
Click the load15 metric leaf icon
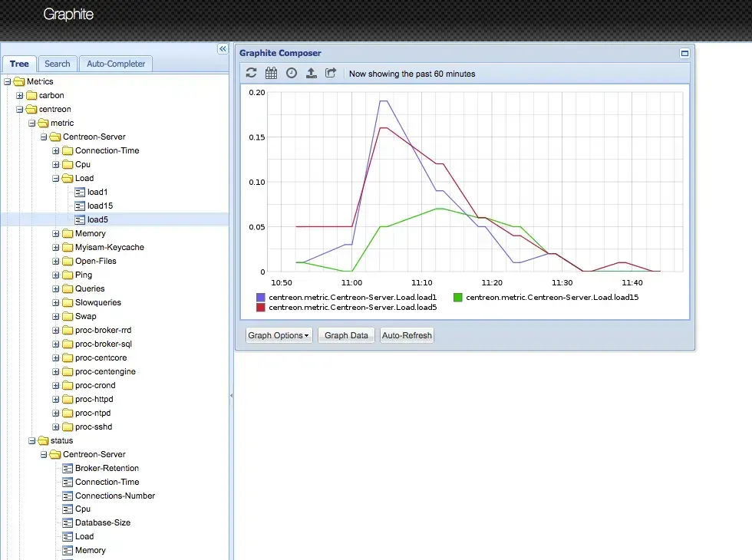80,206
